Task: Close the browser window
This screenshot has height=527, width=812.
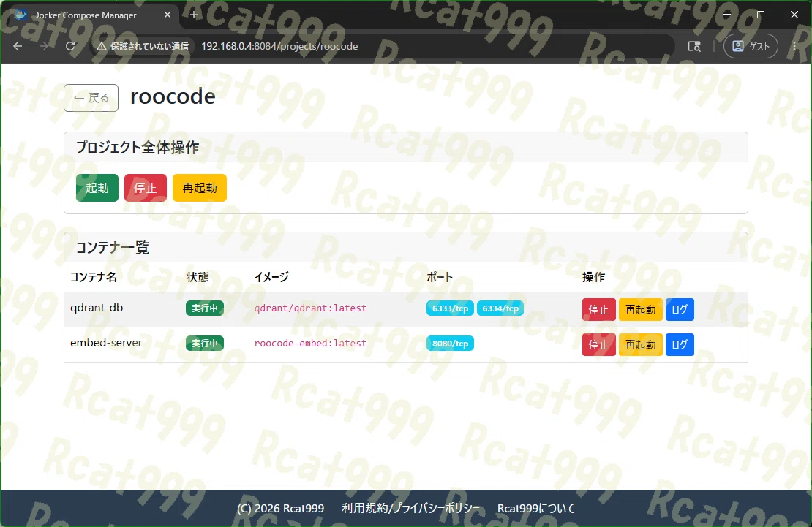Action: [x=794, y=15]
